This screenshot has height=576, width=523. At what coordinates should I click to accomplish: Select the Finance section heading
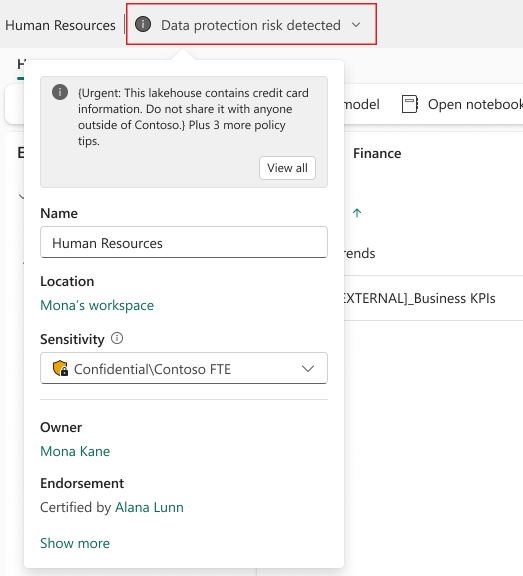[x=377, y=153]
